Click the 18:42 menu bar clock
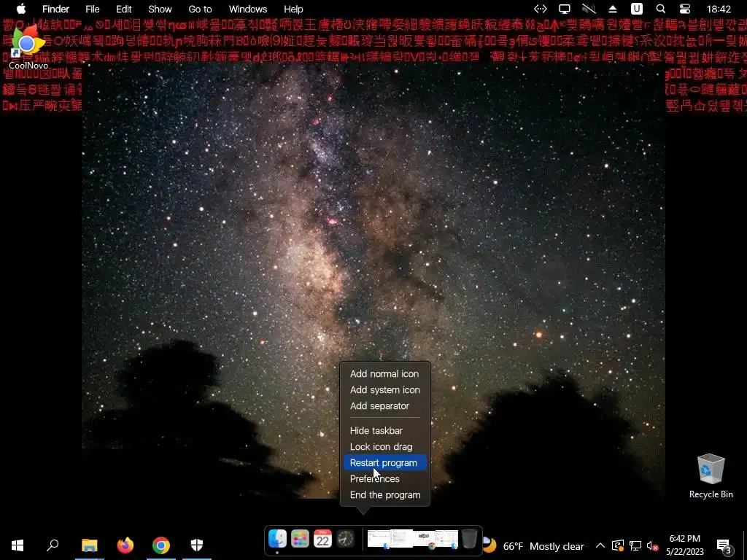 [719, 9]
